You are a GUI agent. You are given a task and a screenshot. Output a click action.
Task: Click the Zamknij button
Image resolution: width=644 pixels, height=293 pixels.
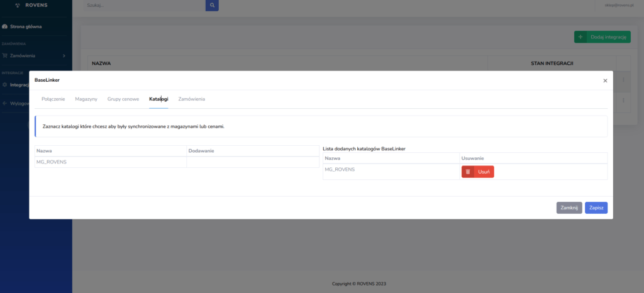pyautogui.click(x=569, y=208)
